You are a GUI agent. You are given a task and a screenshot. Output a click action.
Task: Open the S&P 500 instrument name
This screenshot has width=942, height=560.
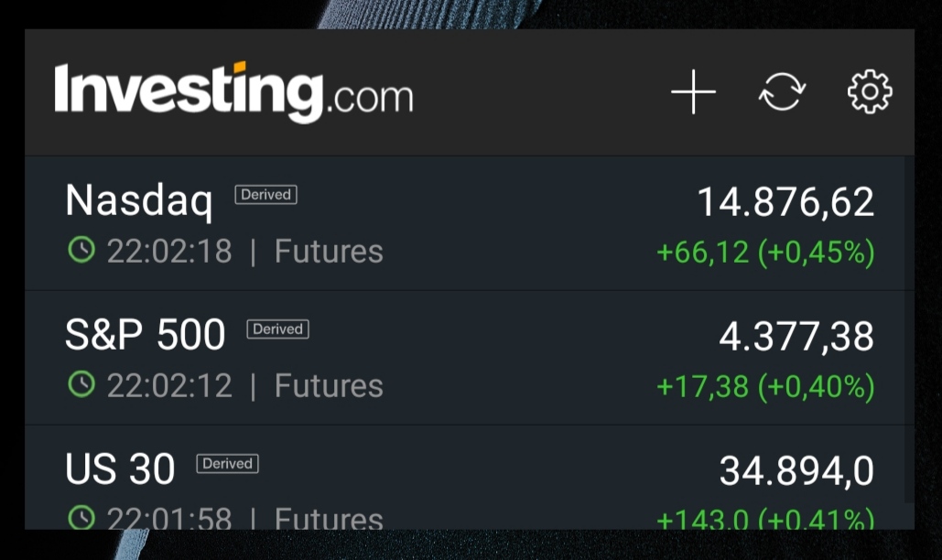pyautogui.click(x=145, y=335)
